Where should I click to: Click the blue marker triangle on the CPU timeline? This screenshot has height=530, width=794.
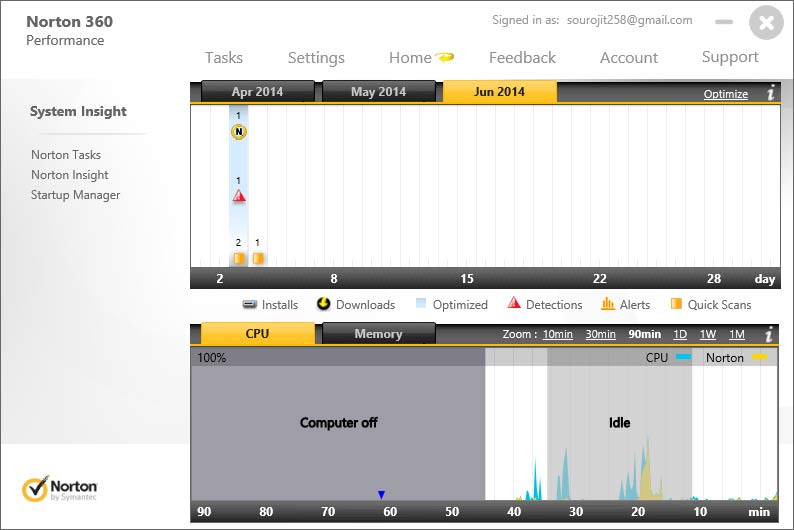click(x=381, y=495)
